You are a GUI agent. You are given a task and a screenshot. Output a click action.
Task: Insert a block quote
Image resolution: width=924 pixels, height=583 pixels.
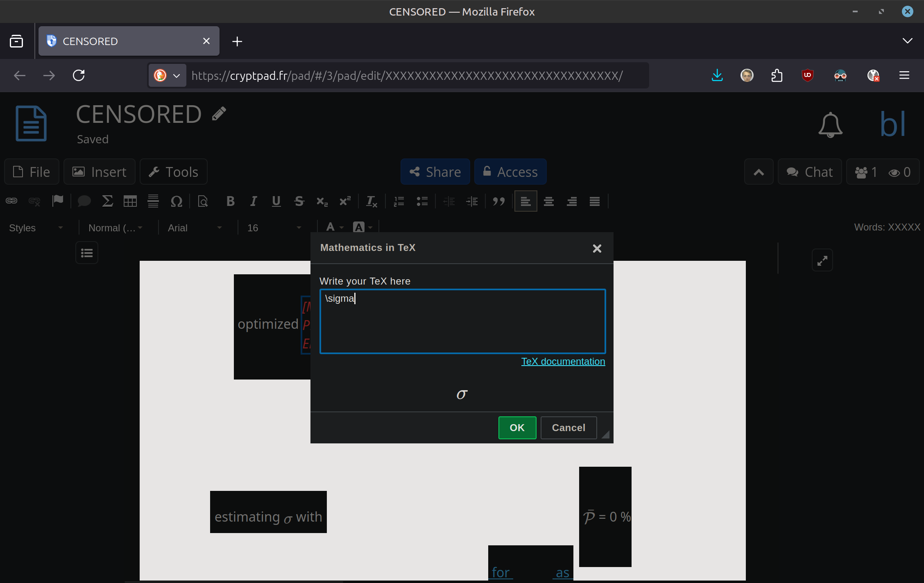coord(498,201)
